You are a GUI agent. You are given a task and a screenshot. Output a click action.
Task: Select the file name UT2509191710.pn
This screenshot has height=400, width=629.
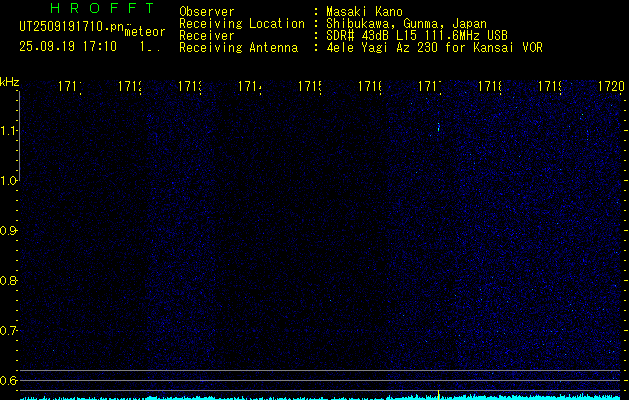coord(72,27)
